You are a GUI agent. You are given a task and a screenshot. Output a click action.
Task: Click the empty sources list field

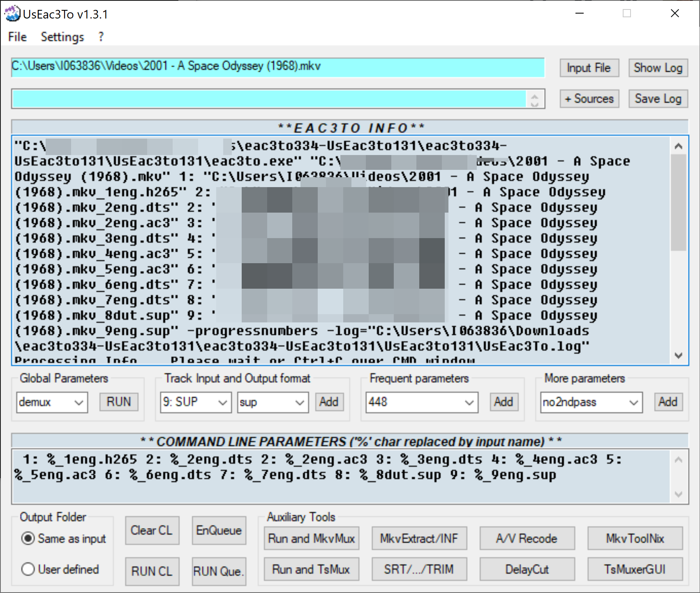269,99
